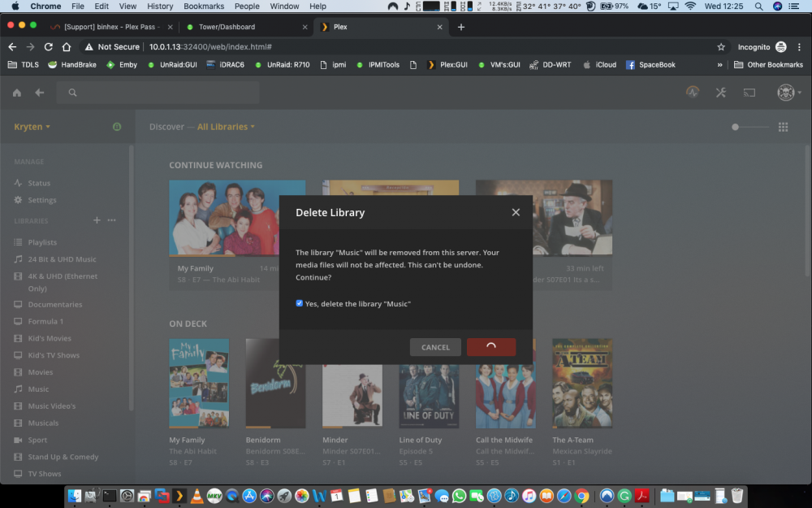This screenshot has width=812, height=508.
Task: Click the Plex cast icon
Action: tap(749, 93)
